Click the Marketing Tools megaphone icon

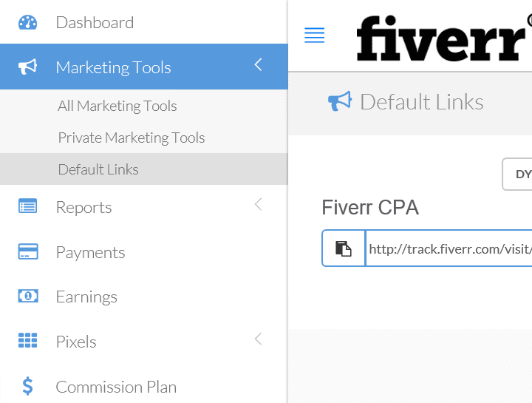pyautogui.click(x=27, y=67)
